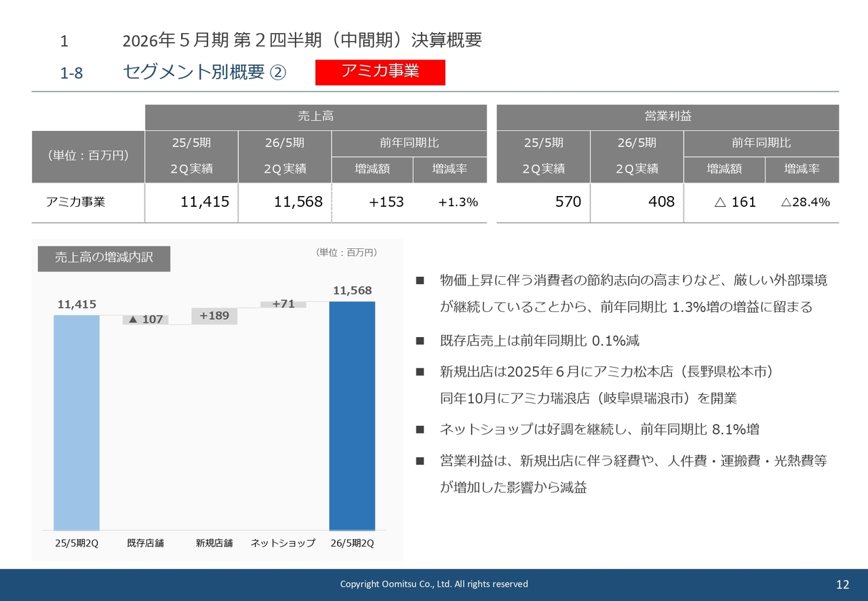Click the 既存店舗 axis label

pyautogui.click(x=145, y=543)
